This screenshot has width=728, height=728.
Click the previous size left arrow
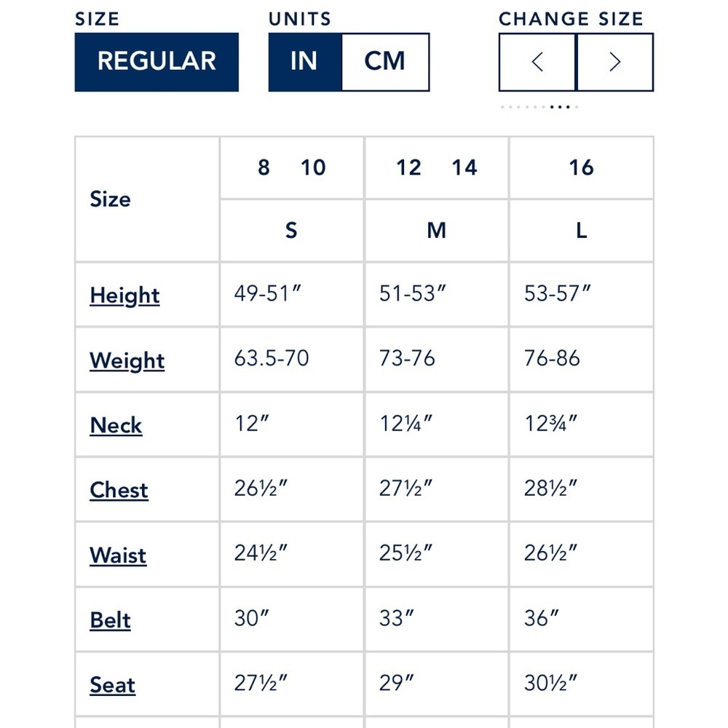[x=537, y=62]
